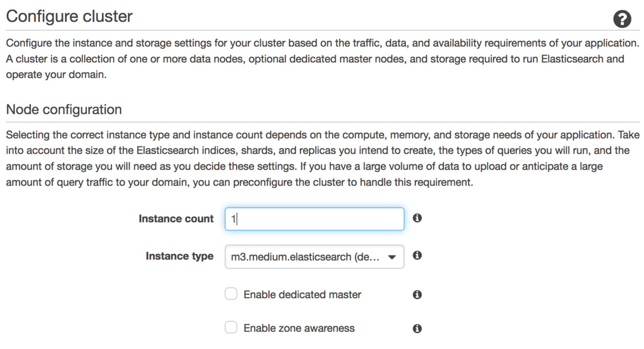The image size is (644, 349).
Task: Click the 'Instance count' field label
Action: click(x=176, y=219)
